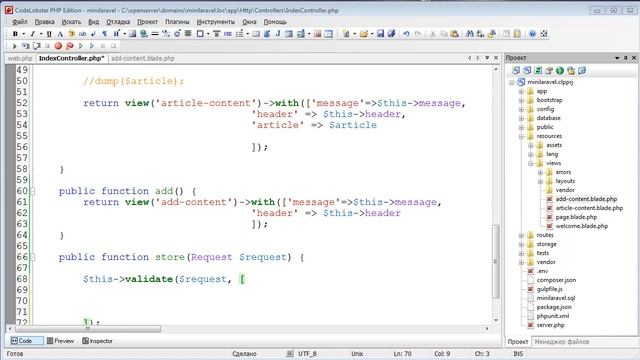The image size is (640, 360).
Task: Collapse the resources folder
Action: pos(521,136)
